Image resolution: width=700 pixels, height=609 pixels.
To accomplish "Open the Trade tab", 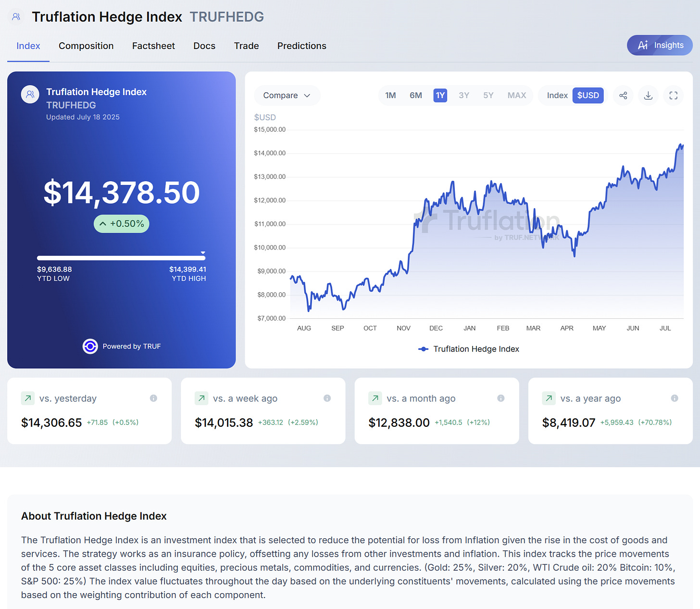I will point(247,46).
